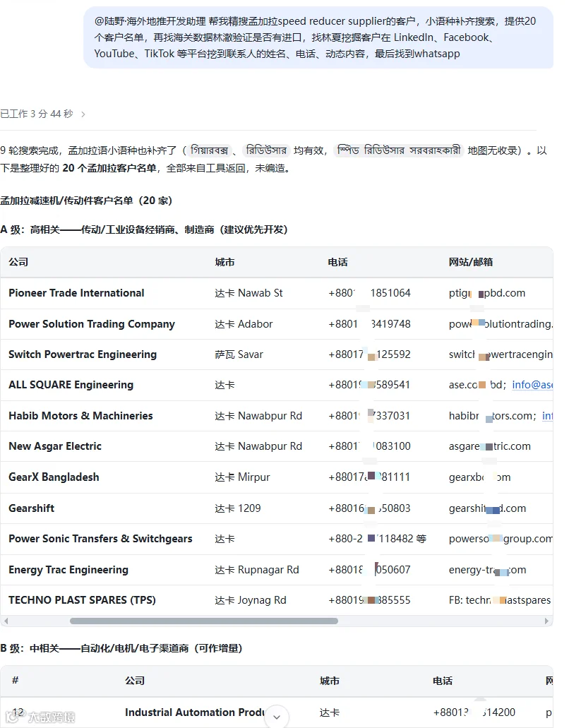Click the horizontal scrollbar thumb of table
Screen dimensions: 569x728
click(x=204, y=621)
